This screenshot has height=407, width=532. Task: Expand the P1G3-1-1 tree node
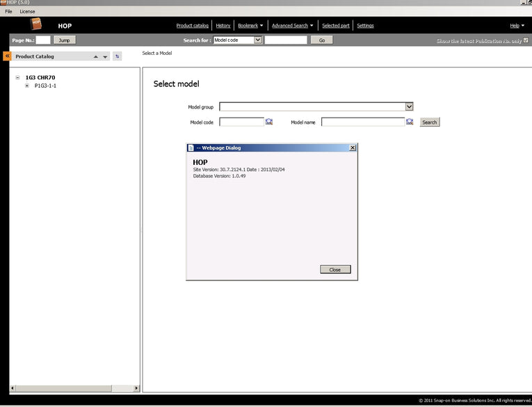[26, 86]
